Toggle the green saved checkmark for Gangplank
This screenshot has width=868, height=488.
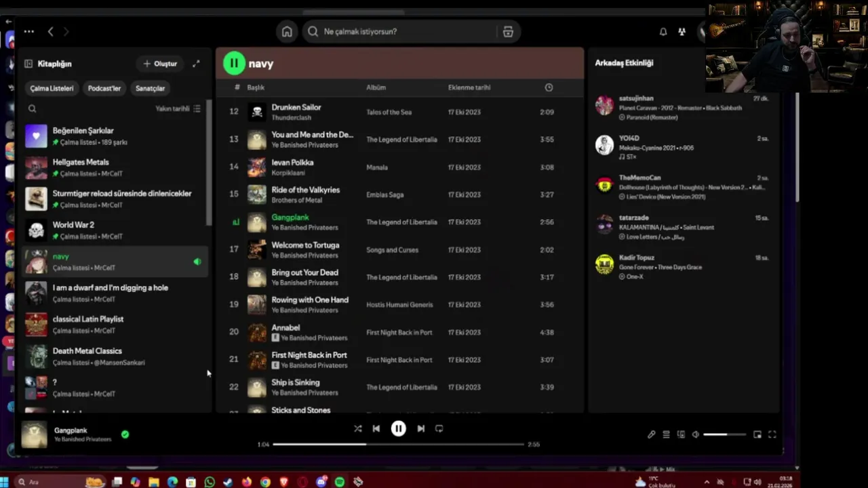point(125,434)
